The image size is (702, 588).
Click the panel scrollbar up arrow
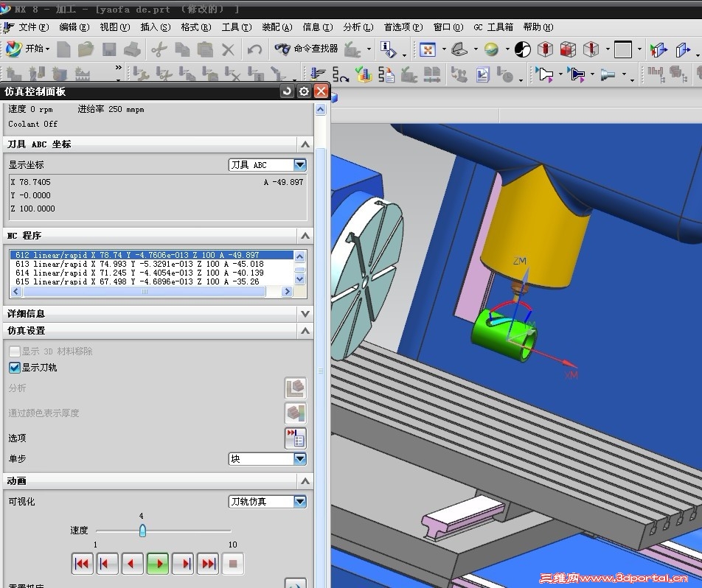(x=321, y=109)
